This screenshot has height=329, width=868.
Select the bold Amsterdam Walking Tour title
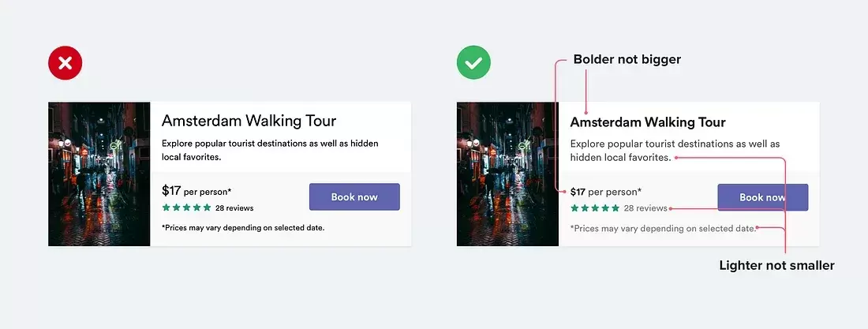(x=648, y=122)
